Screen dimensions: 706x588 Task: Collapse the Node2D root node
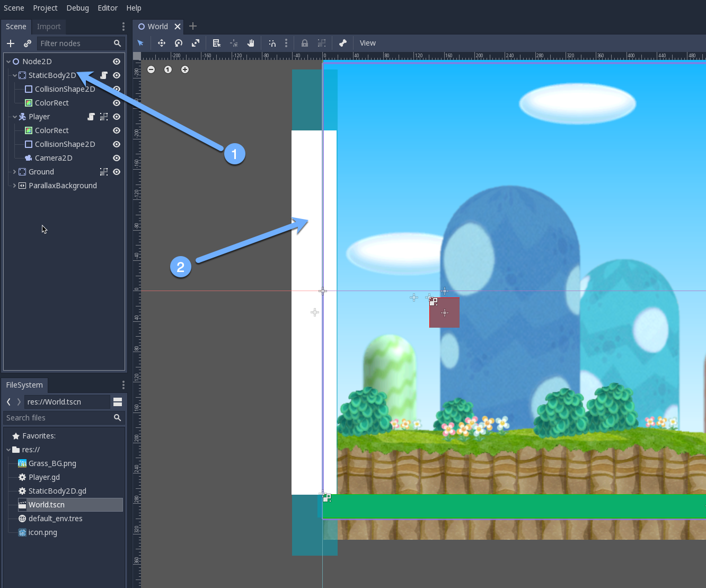point(8,62)
